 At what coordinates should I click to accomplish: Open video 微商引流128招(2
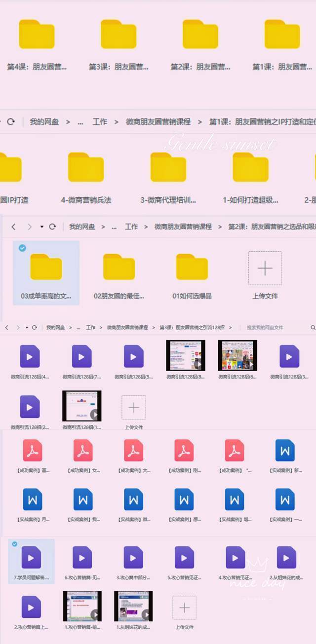click(x=30, y=407)
